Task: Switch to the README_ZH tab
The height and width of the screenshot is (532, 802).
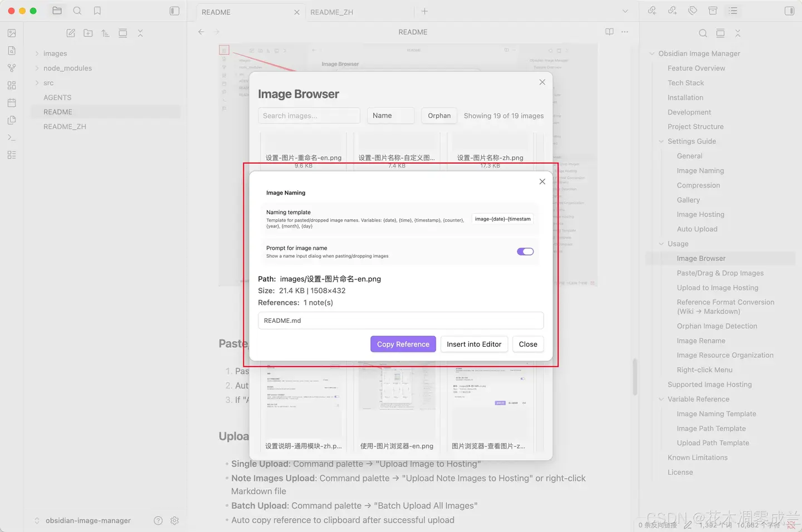Action: [332, 12]
